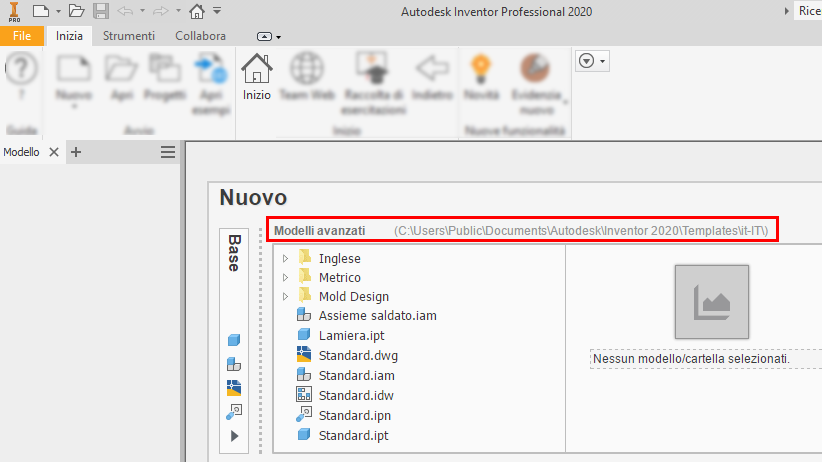Click the assembly icon in Base sidebar
The image size is (822, 462).
tap(234, 364)
